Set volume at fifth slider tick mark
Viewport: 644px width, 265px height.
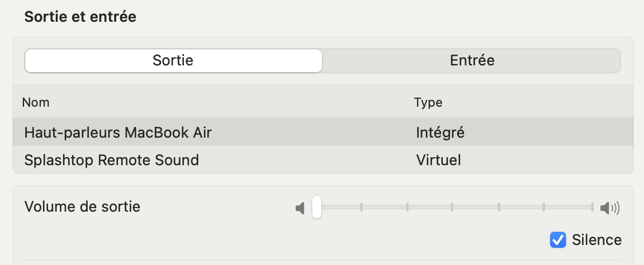tap(544, 207)
